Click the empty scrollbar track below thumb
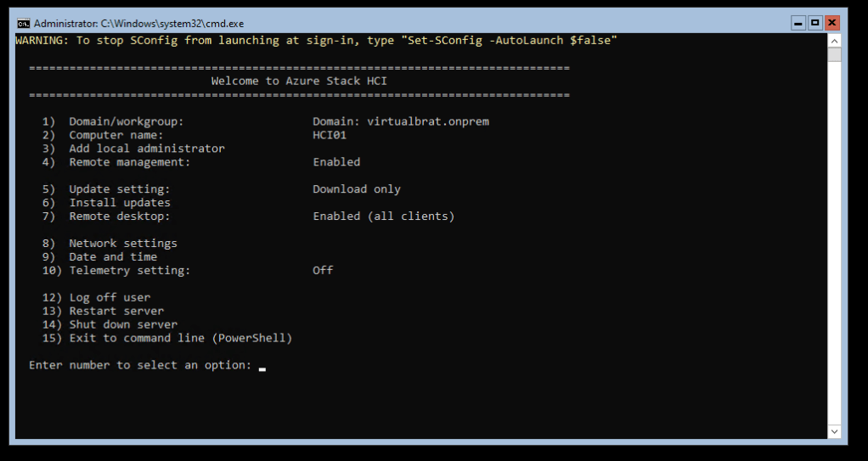868x461 pixels. pos(834,255)
